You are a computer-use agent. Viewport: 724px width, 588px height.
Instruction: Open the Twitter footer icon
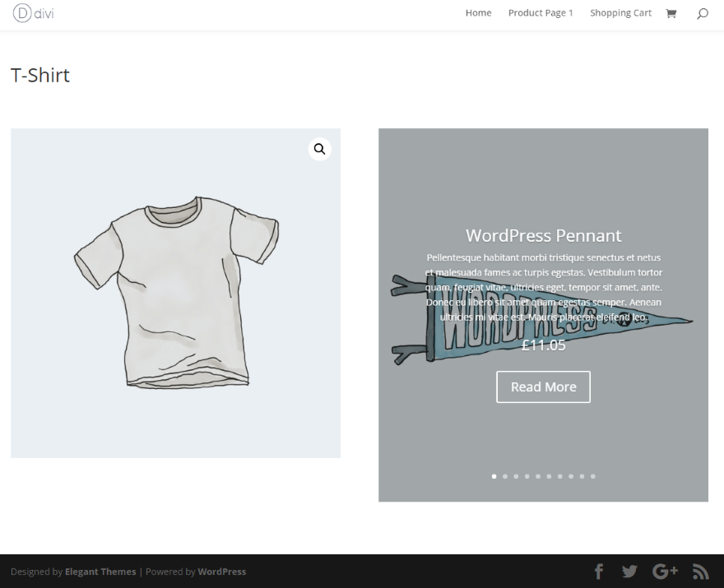629,572
